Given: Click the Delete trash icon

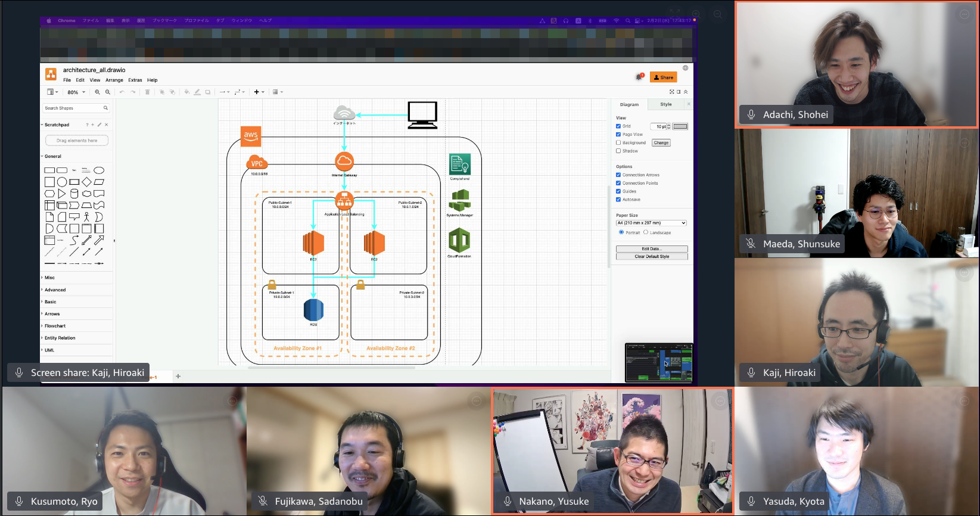Looking at the screenshot, I should click(147, 92).
